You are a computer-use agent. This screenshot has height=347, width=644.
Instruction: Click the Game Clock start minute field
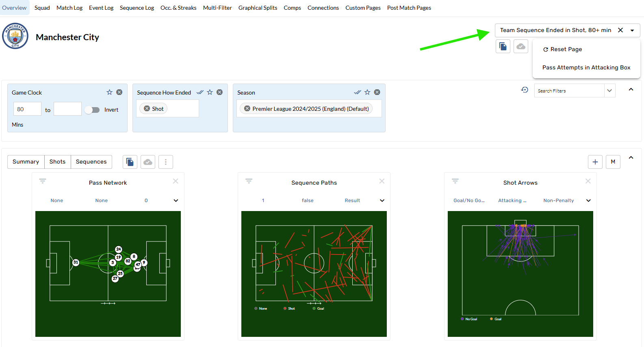coord(28,109)
